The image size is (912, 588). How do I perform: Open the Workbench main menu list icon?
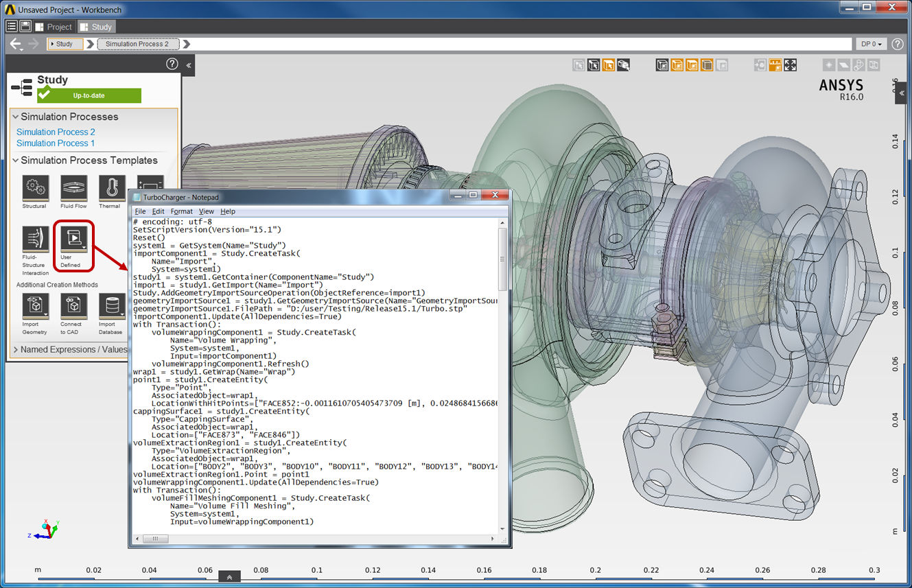(12, 26)
